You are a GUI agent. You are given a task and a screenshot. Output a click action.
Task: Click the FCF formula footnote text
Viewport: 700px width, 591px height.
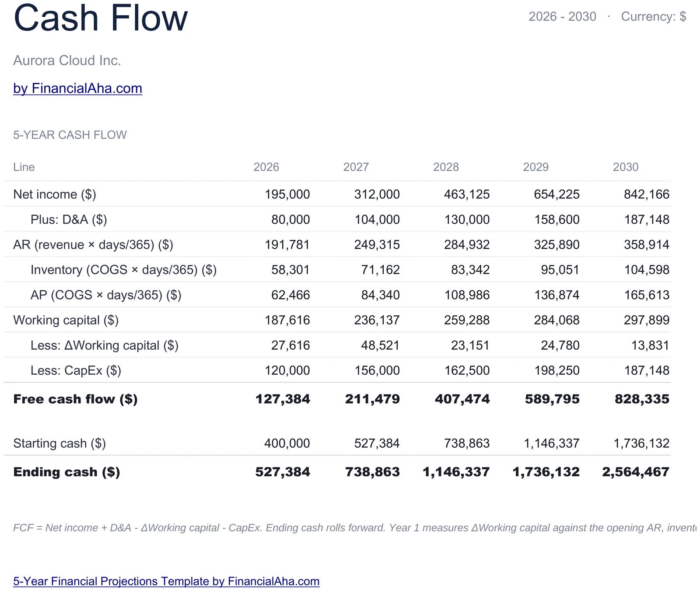click(x=355, y=528)
